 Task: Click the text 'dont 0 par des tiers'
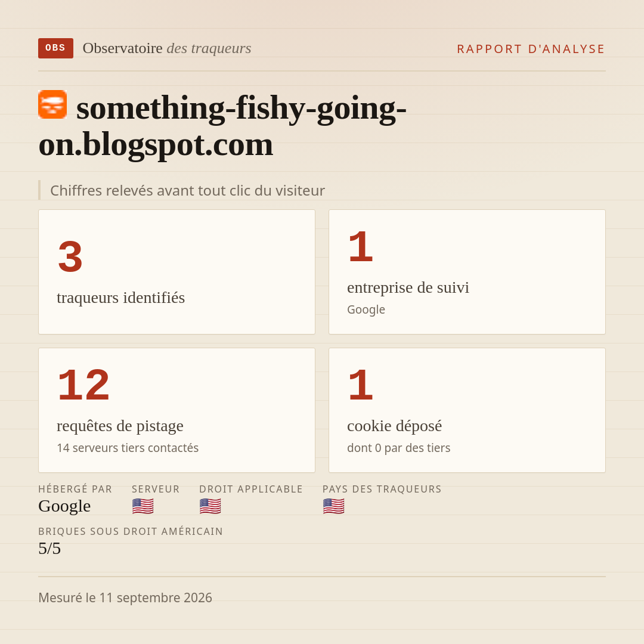399,448
